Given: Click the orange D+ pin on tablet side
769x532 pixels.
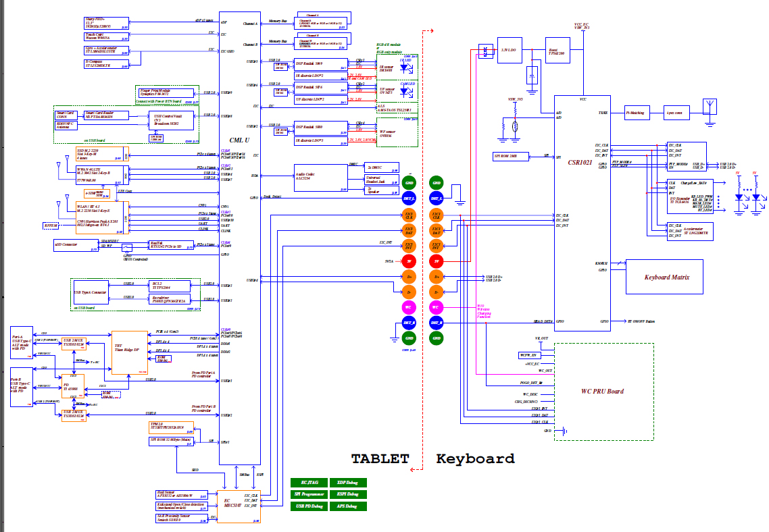Looking at the screenshot, I should pos(408,276).
